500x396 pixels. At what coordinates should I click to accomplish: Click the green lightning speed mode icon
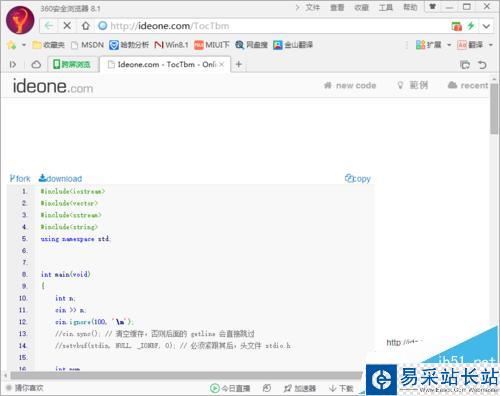pos(471,25)
